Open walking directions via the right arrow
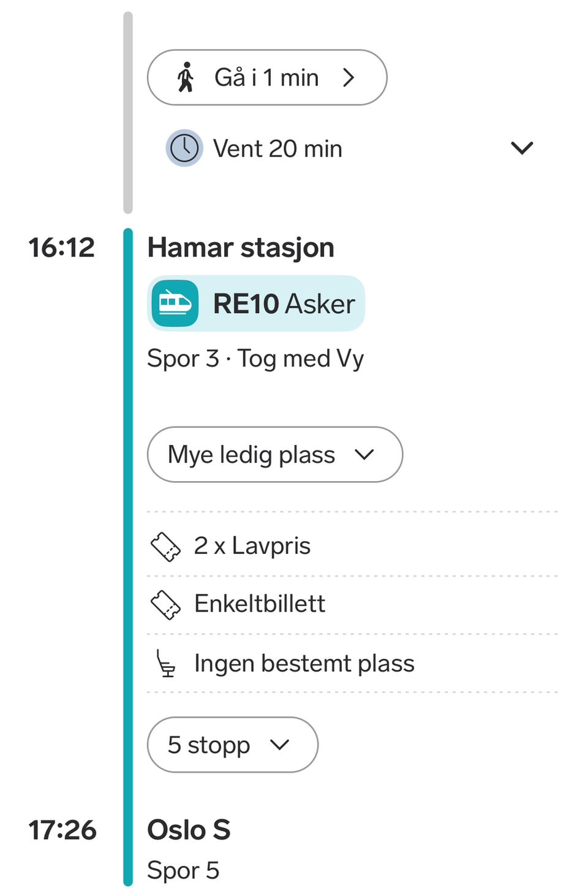588x888 pixels. coord(349,78)
